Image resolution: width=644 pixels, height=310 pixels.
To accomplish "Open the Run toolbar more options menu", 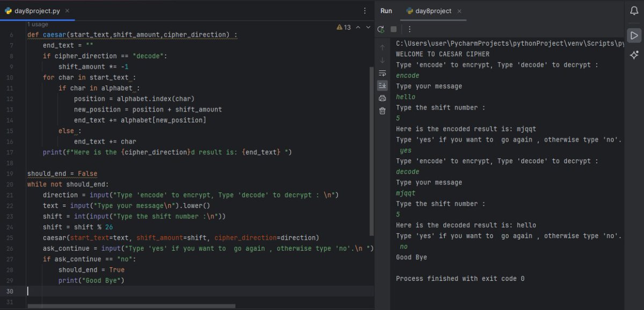I will coord(409,29).
